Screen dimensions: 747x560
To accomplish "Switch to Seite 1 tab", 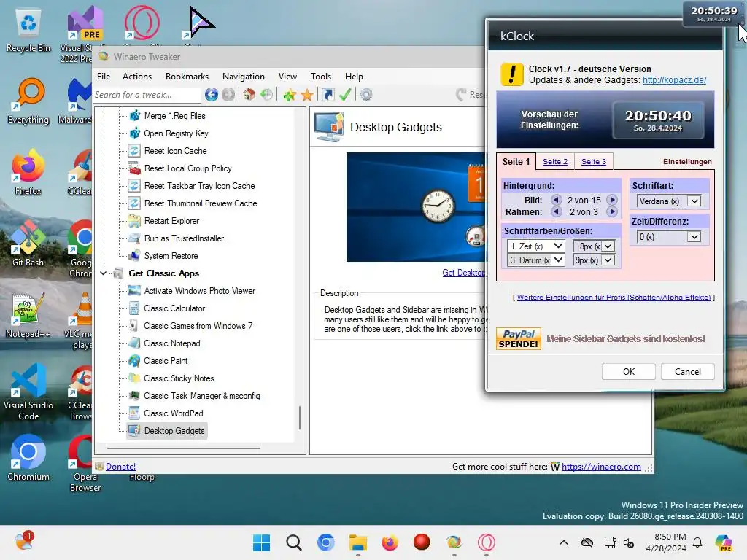I will pyautogui.click(x=516, y=161).
